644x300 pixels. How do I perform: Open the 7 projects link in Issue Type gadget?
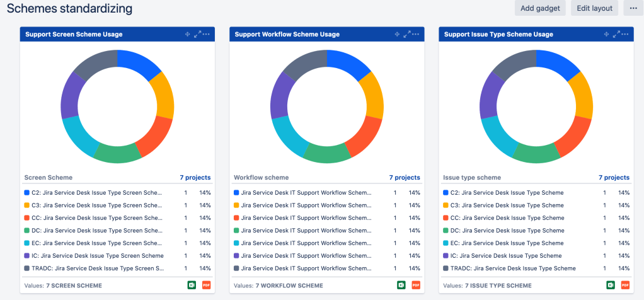[614, 178]
